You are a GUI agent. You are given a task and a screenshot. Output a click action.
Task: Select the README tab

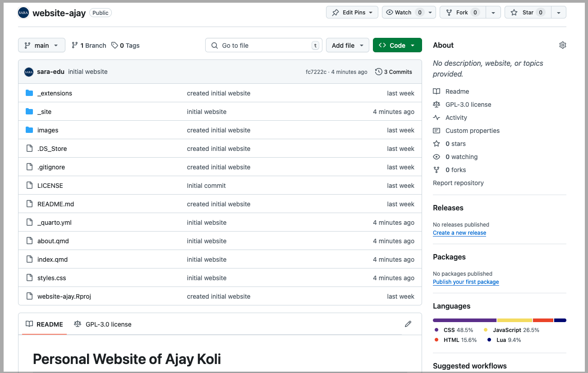pos(44,324)
